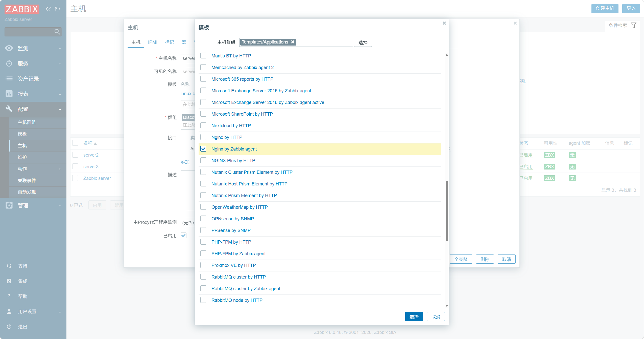Click Delete button in host dialog
Viewport: 644px width, 339px height.
[485, 259]
